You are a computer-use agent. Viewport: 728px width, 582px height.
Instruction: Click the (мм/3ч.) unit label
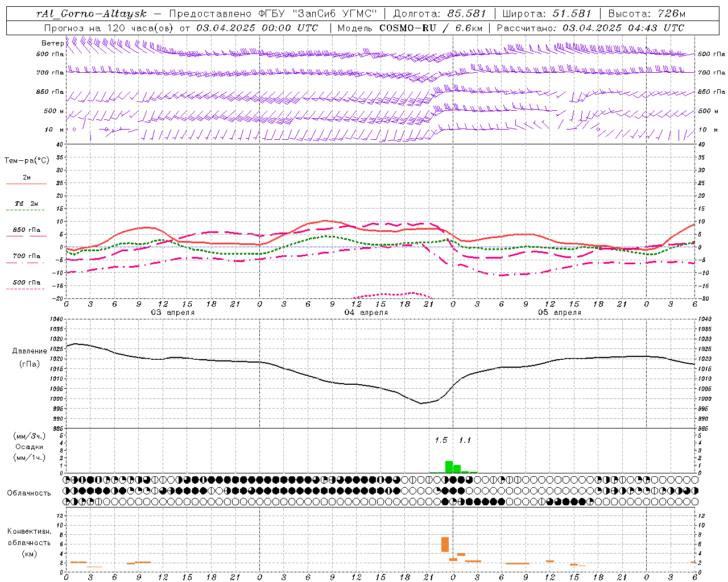tap(30, 436)
